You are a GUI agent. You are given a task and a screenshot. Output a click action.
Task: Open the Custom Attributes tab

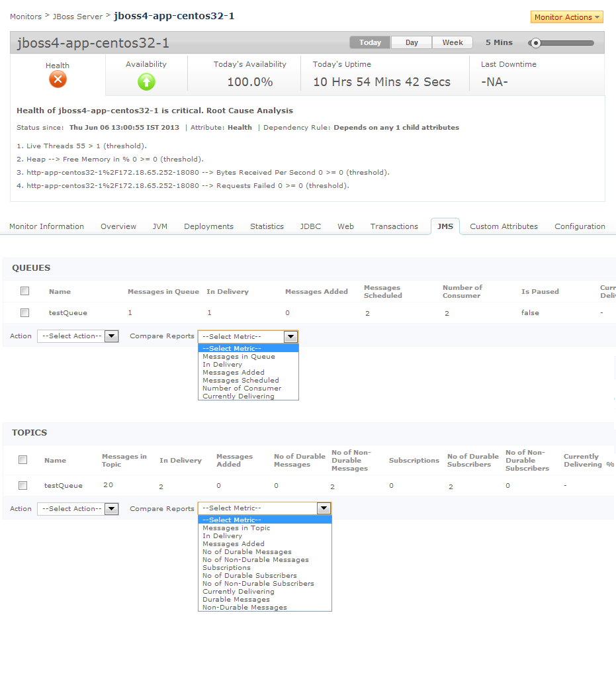point(504,226)
